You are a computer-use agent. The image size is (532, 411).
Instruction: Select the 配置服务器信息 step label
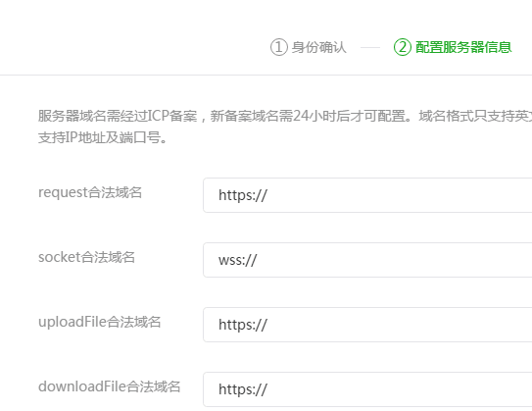click(x=463, y=47)
